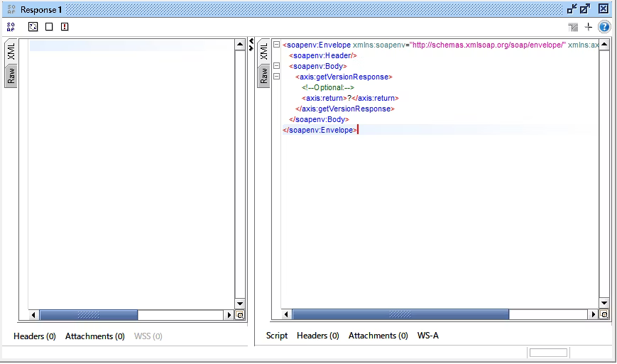Click the magnifier icon under response editor

pyautogui.click(x=604, y=314)
